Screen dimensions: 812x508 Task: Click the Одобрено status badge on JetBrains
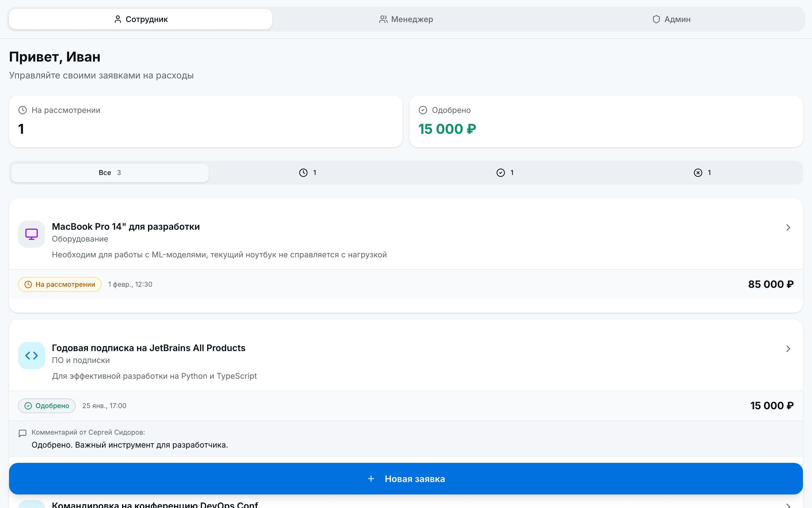tap(47, 406)
